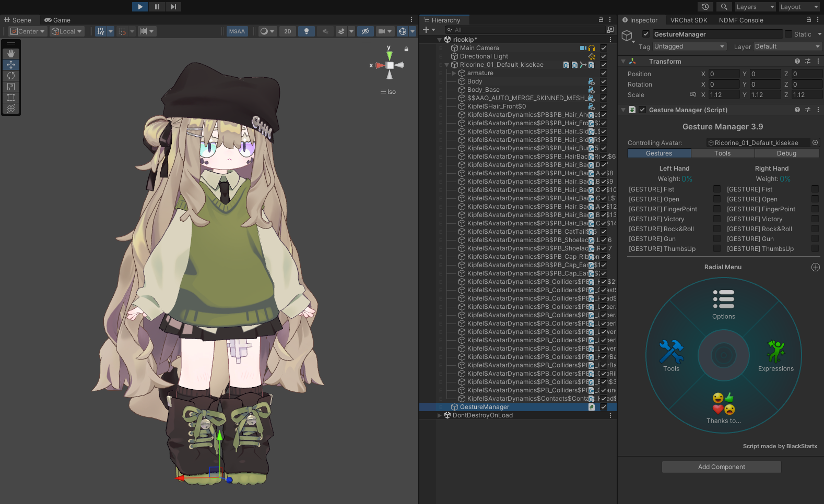Open the Tools tab in Gesture Manager
The image size is (824, 504).
(x=723, y=153)
